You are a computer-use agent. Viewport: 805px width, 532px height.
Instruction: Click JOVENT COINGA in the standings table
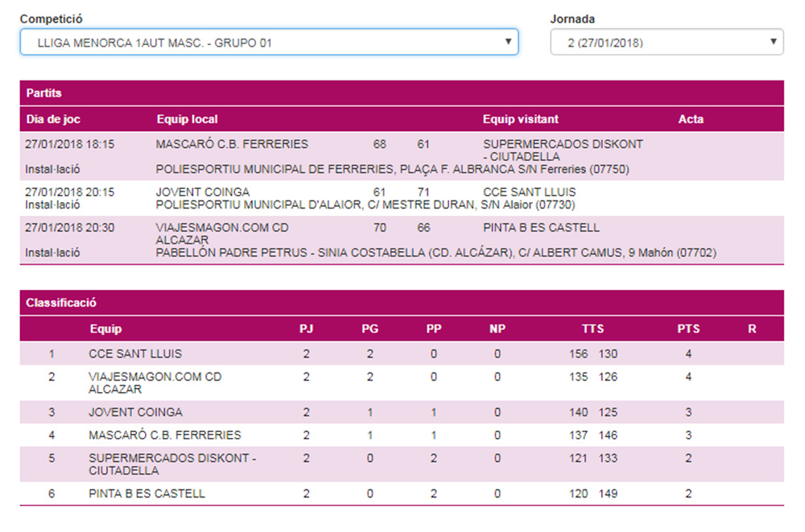click(135, 412)
